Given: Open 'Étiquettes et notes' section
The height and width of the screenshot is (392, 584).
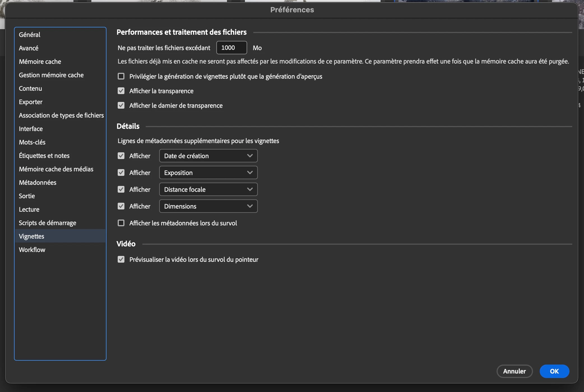Looking at the screenshot, I should coord(44,156).
